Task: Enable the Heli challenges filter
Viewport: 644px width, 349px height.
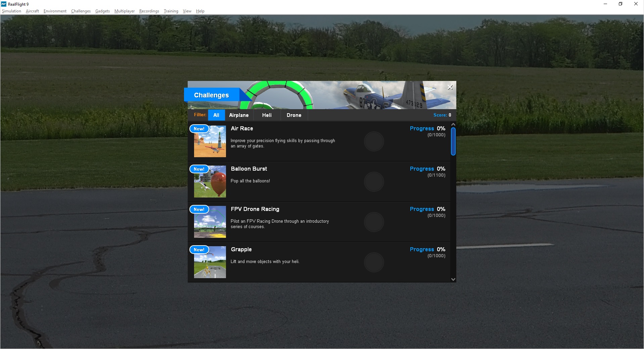Action: click(x=267, y=115)
